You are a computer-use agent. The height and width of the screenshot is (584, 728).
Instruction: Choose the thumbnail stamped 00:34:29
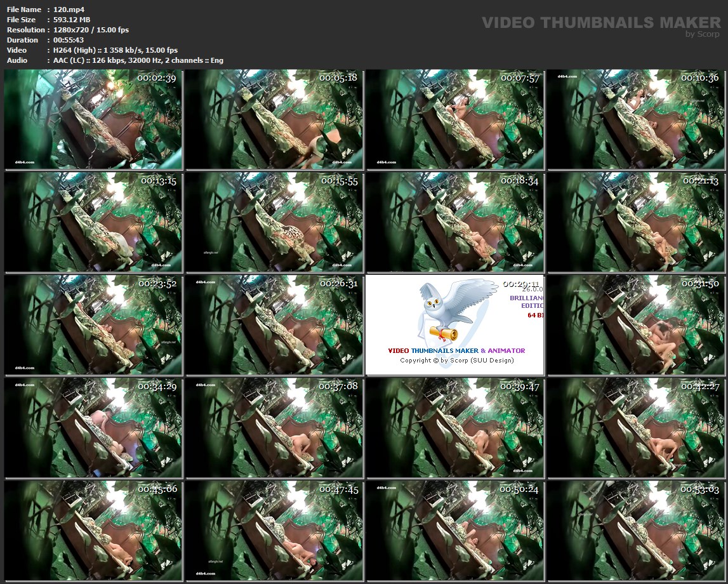coord(93,428)
